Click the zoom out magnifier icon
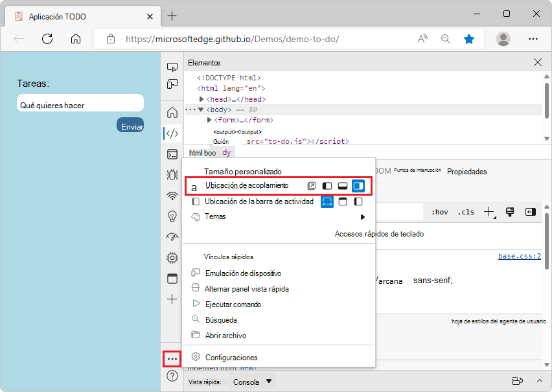 click(446, 39)
